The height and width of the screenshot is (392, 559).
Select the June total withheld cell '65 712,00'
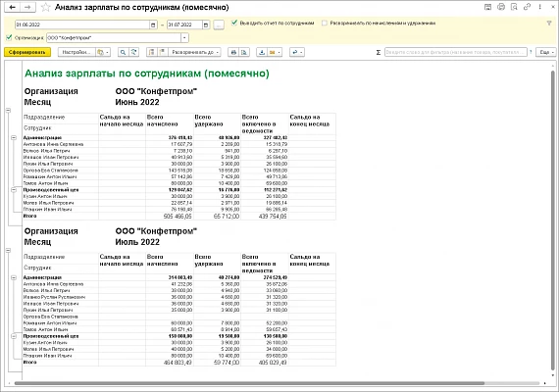click(217, 217)
